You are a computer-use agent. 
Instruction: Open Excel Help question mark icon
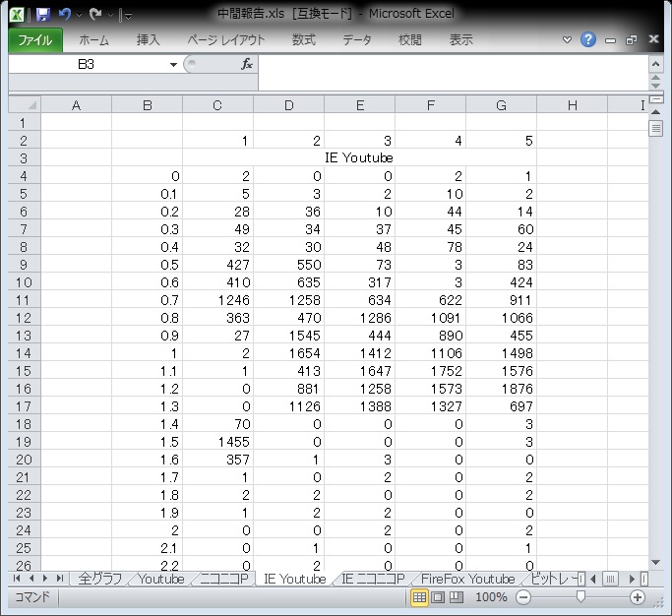pyautogui.click(x=588, y=40)
